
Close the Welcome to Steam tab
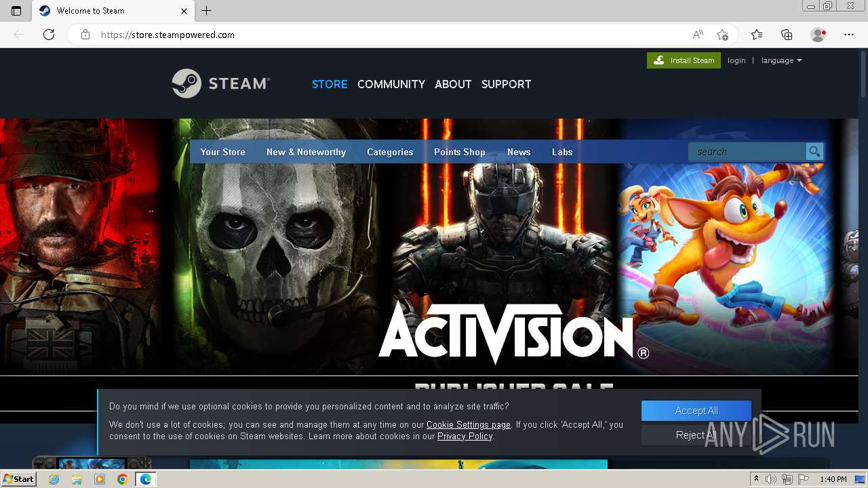click(184, 11)
